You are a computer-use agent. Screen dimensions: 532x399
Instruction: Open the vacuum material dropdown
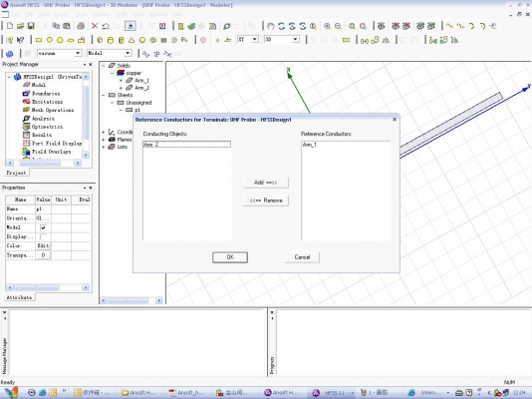click(x=78, y=53)
